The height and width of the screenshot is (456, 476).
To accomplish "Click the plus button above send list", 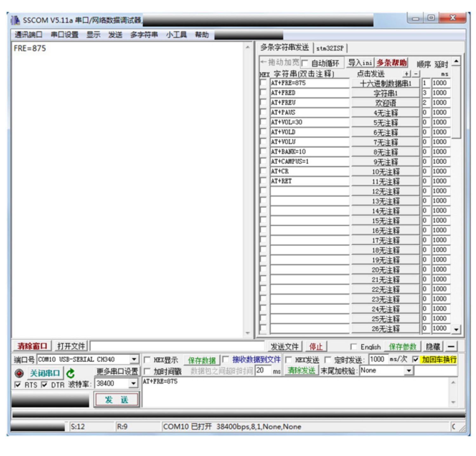I will pyautogui.click(x=407, y=74).
